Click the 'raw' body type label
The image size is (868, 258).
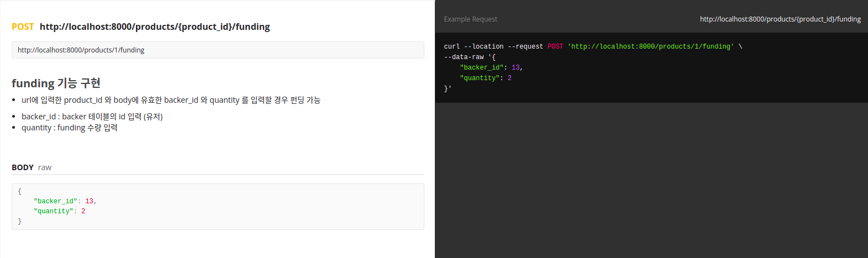(45, 167)
